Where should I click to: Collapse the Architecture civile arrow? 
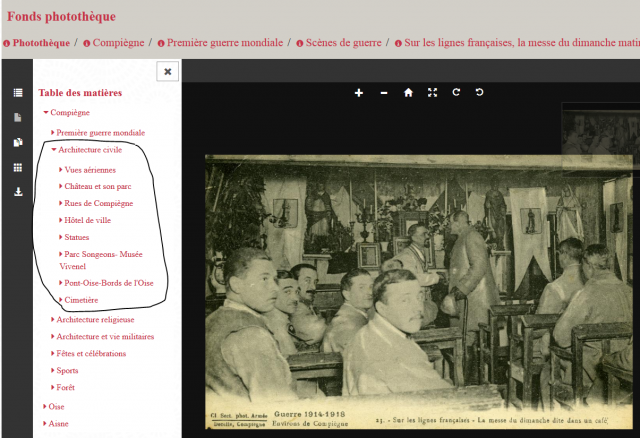pyautogui.click(x=54, y=149)
